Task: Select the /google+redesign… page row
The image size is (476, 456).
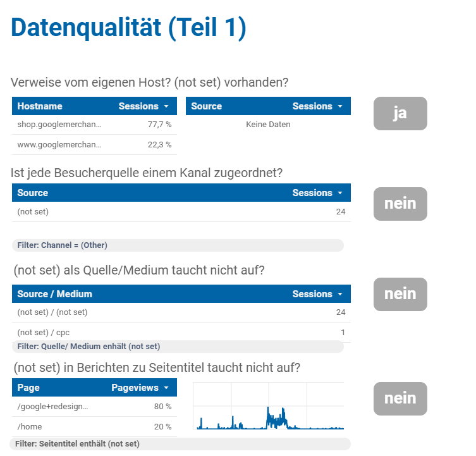Action: pyautogui.click(x=94, y=407)
